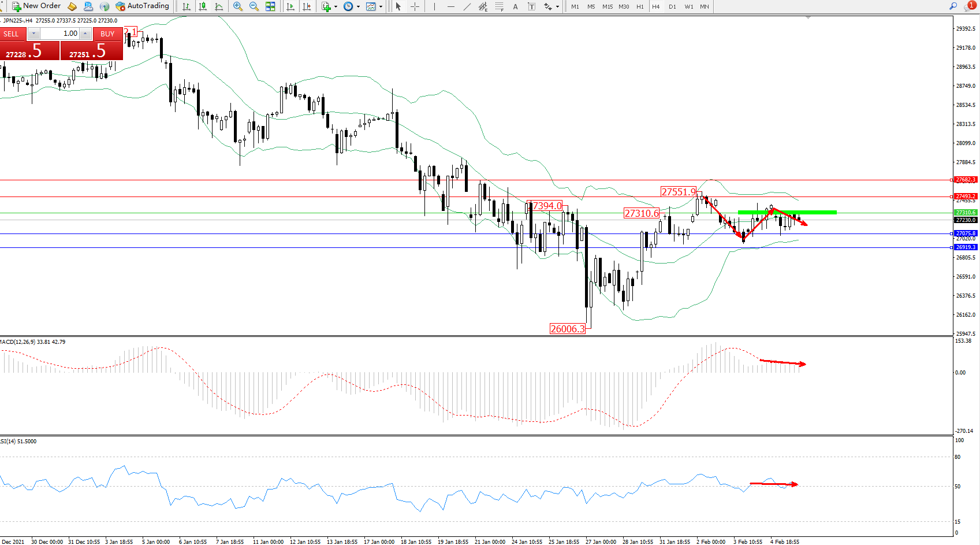Switch chart to candlestick view
This screenshot has width=980, height=545.
point(203,6)
